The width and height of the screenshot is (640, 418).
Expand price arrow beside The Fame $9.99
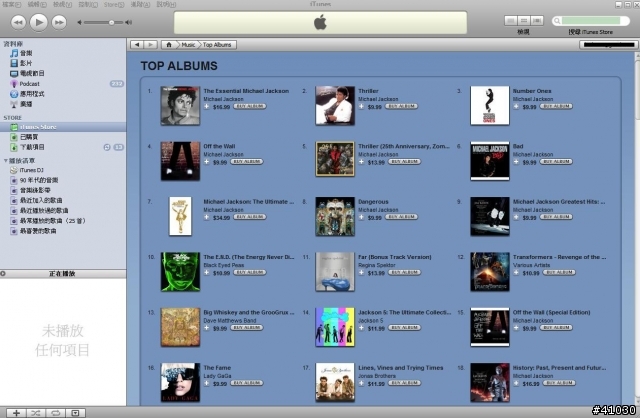(x=207, y=383)
